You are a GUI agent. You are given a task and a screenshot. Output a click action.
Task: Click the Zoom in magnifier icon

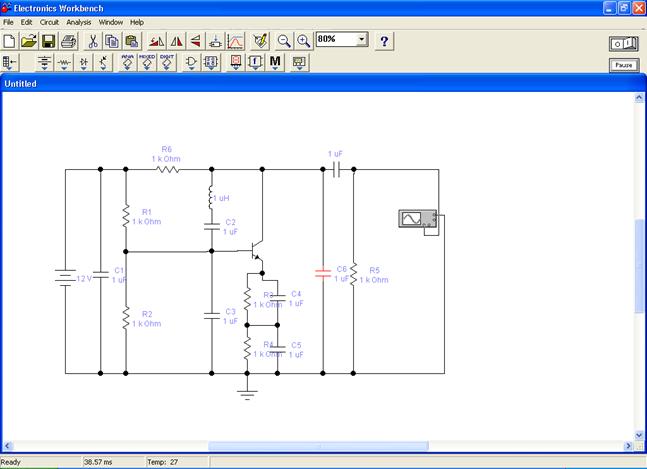click(x=303, y=41)
